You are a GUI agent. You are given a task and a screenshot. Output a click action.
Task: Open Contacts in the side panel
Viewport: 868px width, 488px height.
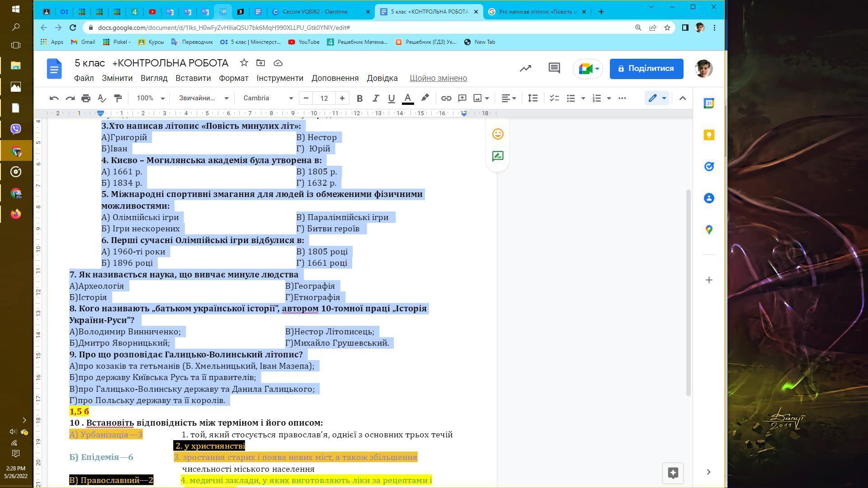coord(709,198)
